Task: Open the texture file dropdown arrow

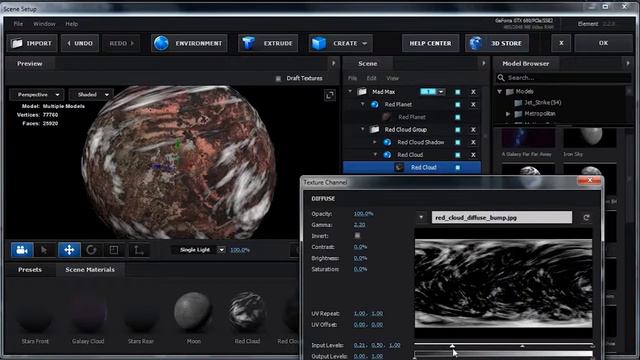Action: click(x=421, y=218)
